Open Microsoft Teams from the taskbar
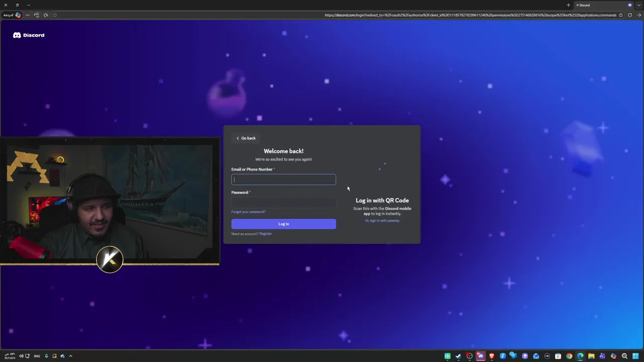The image size is (644, 362). (602, 356)
